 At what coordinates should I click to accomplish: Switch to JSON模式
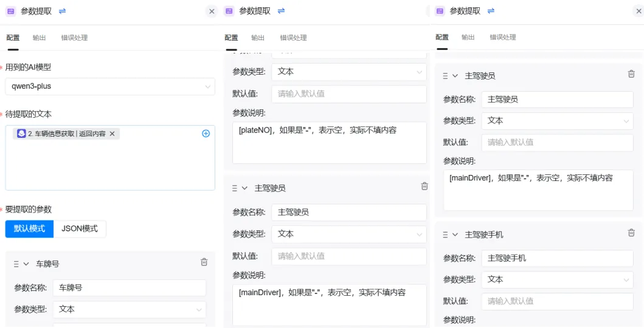pyautogui.click(x=80, y=229)
